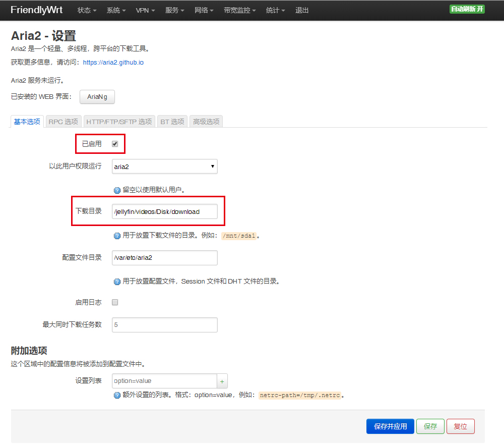Click the '/mnt/sda1' example path text

[239, 236]
